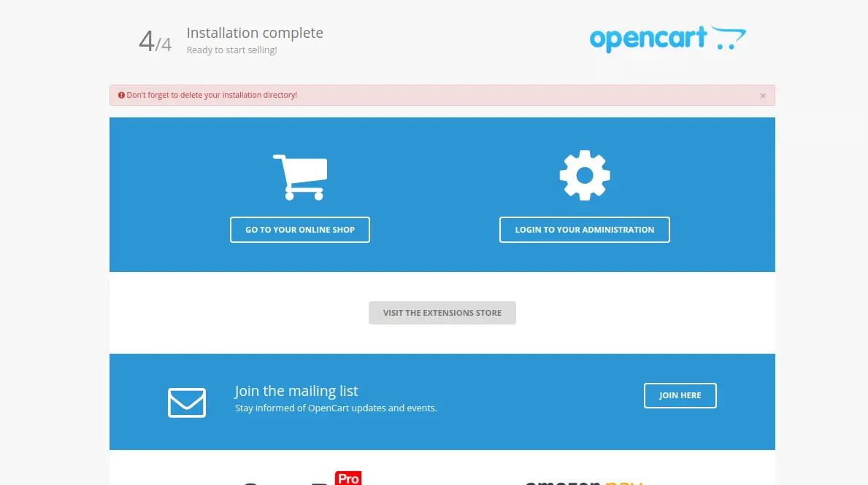The height and width of the screenshot is (485, 868).
Task: Click the red warning icon in alert
Action: [121, 95]
